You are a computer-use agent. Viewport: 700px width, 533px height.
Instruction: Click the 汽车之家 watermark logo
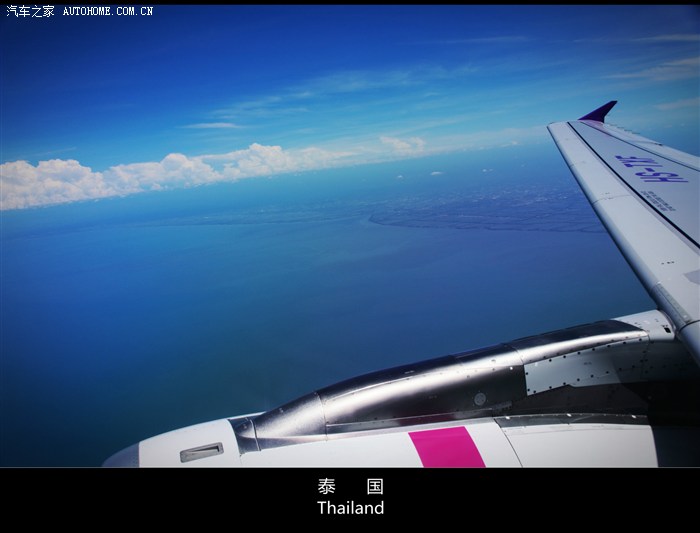click(x=30, y=11)
